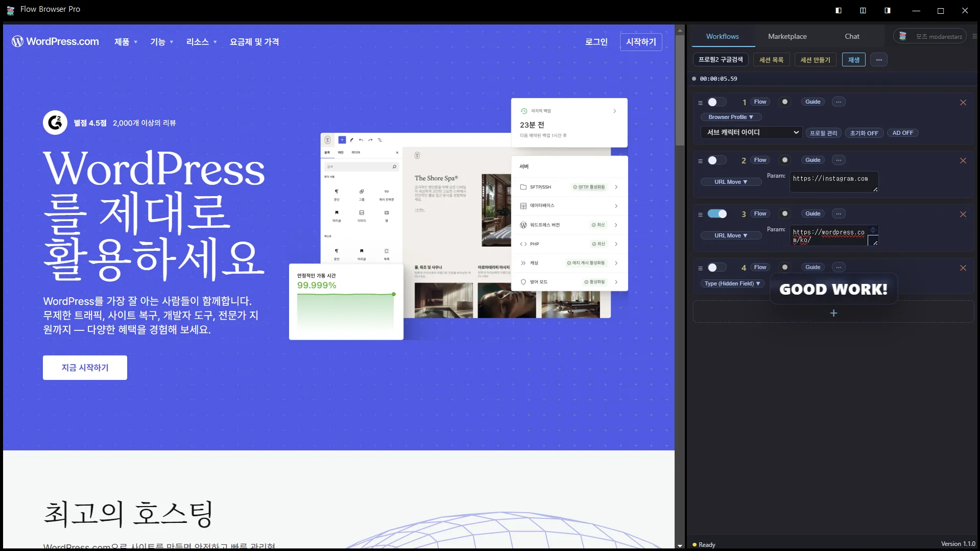Open the 서브 캐릭터 아이디 profile select box
980x551 pixels.
751,133
